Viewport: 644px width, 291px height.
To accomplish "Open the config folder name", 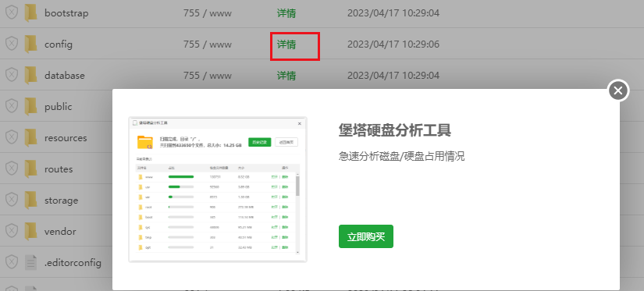I will (x=59, y=44).
